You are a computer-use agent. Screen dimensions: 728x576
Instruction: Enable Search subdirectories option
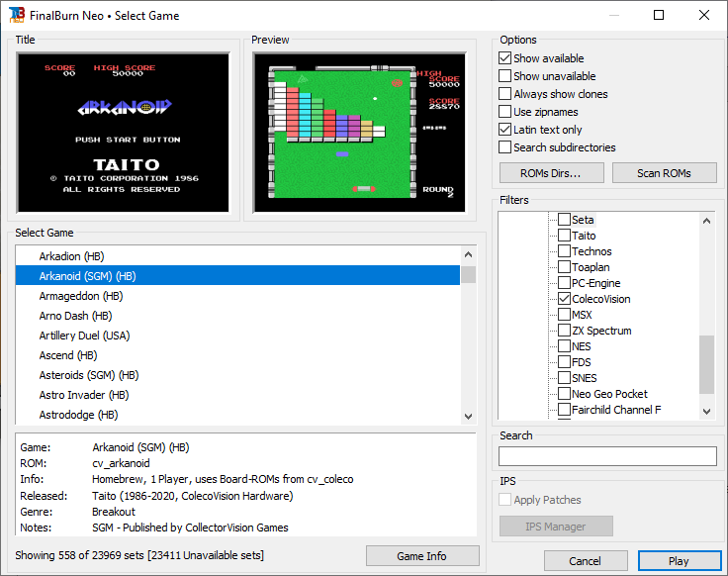504,147
